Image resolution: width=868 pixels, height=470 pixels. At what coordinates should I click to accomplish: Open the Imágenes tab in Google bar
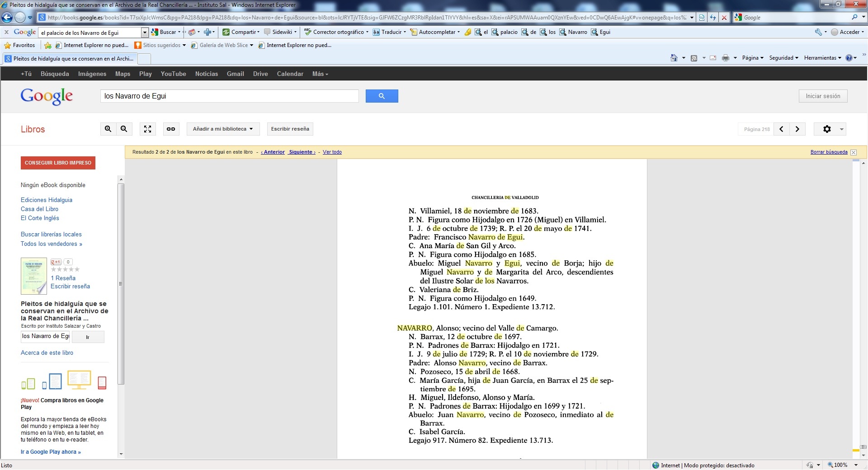92,74
